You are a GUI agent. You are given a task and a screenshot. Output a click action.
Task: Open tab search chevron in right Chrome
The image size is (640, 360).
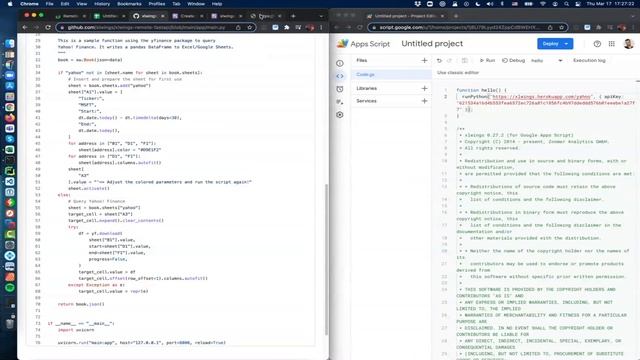click(x=633, y=16)
